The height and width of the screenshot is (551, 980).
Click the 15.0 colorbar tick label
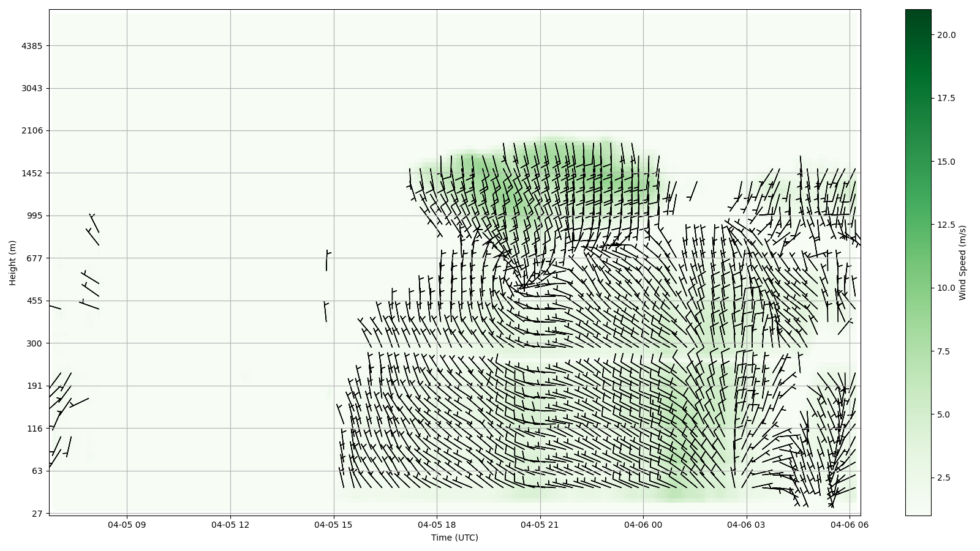(x=946, y=162)
